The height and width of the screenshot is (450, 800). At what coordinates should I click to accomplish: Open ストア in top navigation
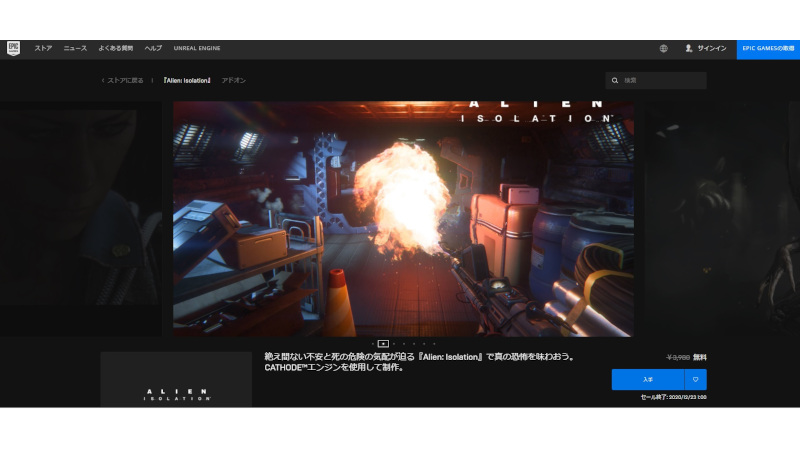coord(43,48)
